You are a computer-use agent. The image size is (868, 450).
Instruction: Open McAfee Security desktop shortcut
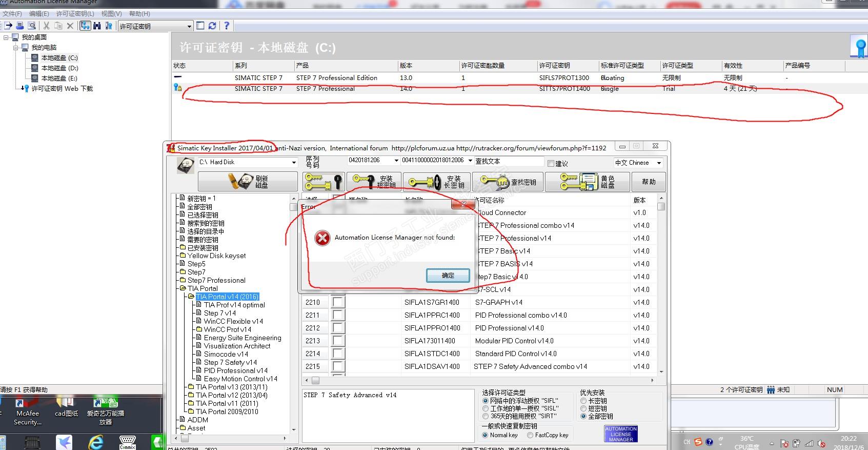pyautogui.click(x=27, y=412)
